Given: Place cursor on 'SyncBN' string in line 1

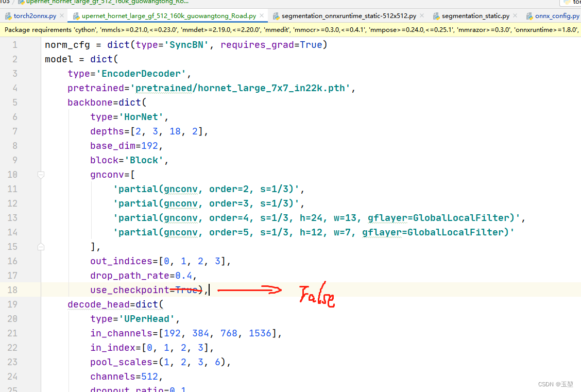Looking at the screenshot, I should 186,45.
